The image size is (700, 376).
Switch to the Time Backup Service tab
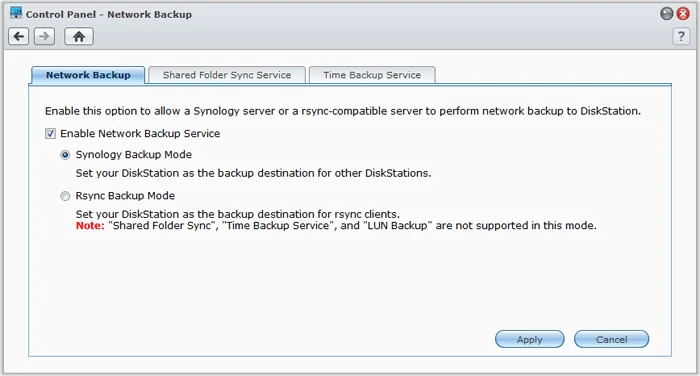(372, 75)
